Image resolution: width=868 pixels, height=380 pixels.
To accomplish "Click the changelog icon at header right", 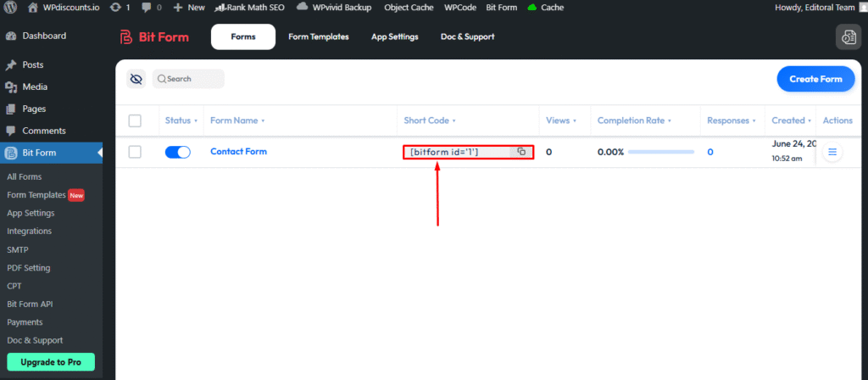I will (x=848, y=37).
